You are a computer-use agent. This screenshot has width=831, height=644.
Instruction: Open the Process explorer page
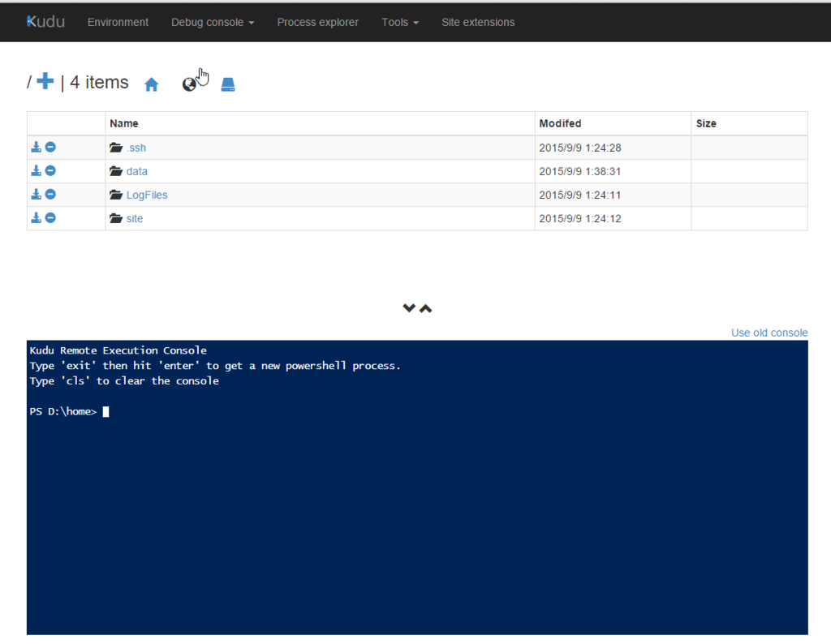click(x=317, y=22)
